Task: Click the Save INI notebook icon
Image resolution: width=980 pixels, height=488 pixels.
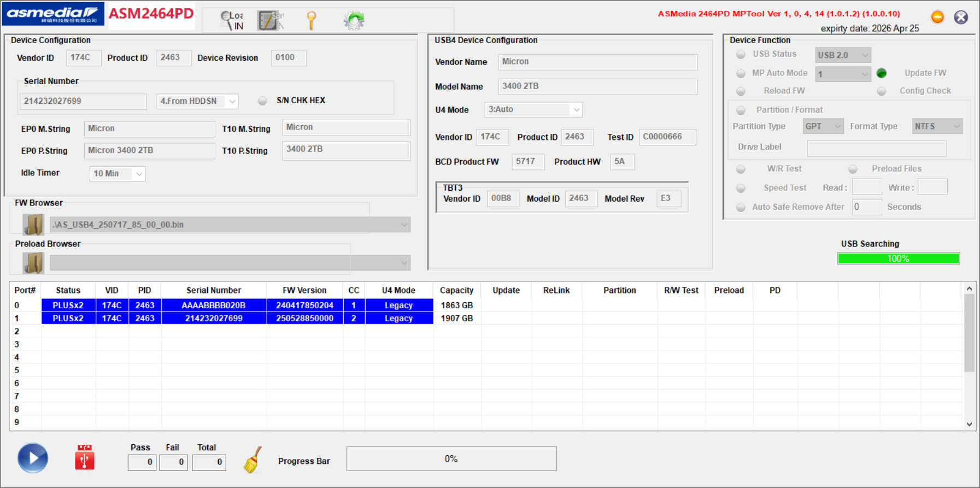Action: (x=270, y=21)
